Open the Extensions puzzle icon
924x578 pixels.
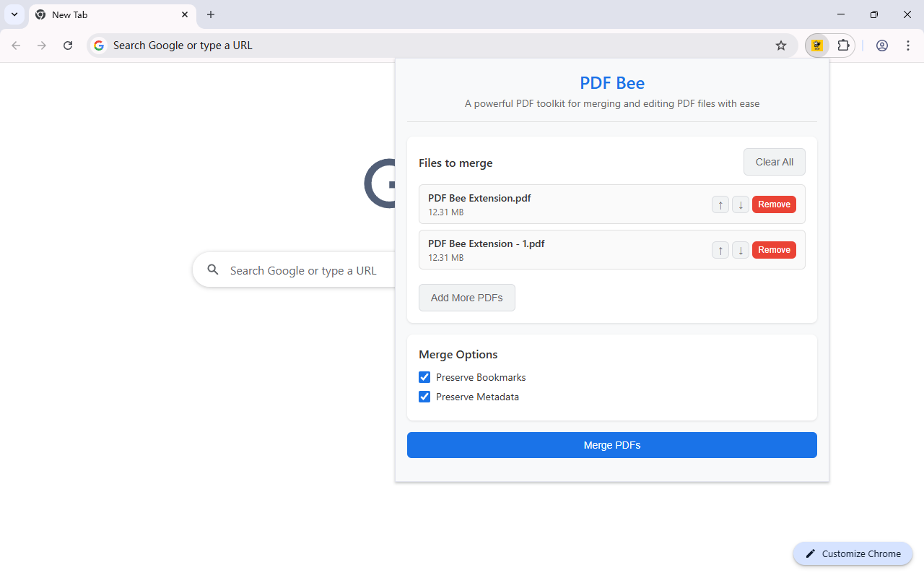click(843, 46)
